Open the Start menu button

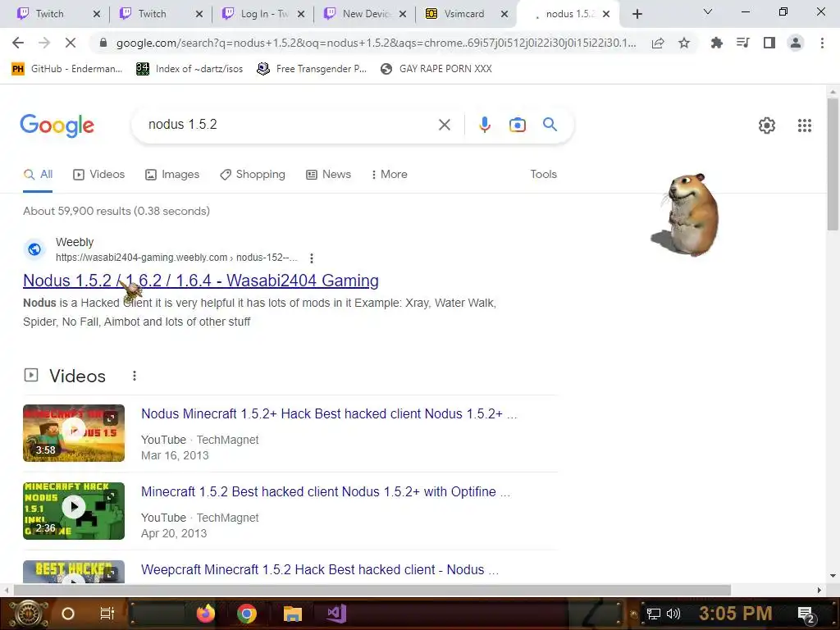point(28,614)
